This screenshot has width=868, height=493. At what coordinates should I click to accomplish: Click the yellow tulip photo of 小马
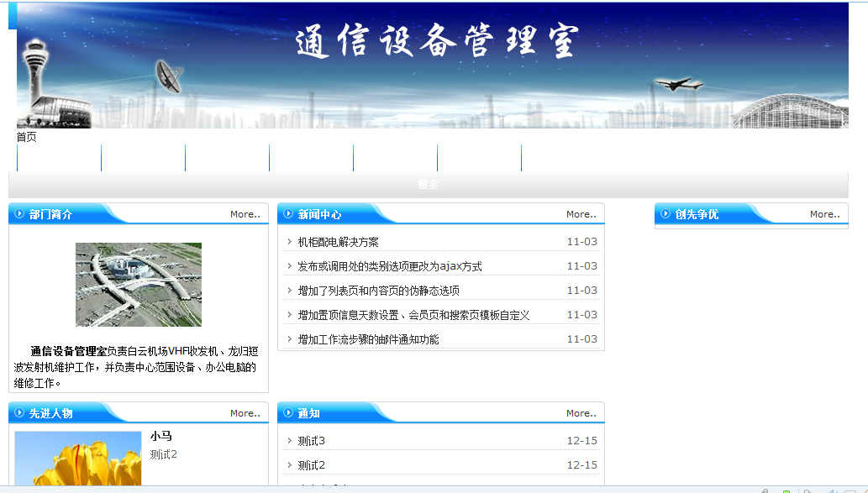click(x=78, y=459)
